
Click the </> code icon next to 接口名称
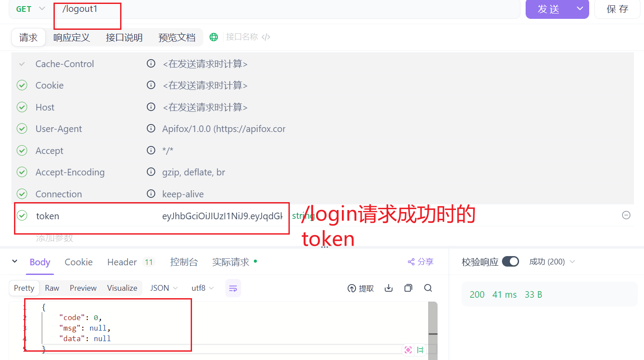point(265,37)
